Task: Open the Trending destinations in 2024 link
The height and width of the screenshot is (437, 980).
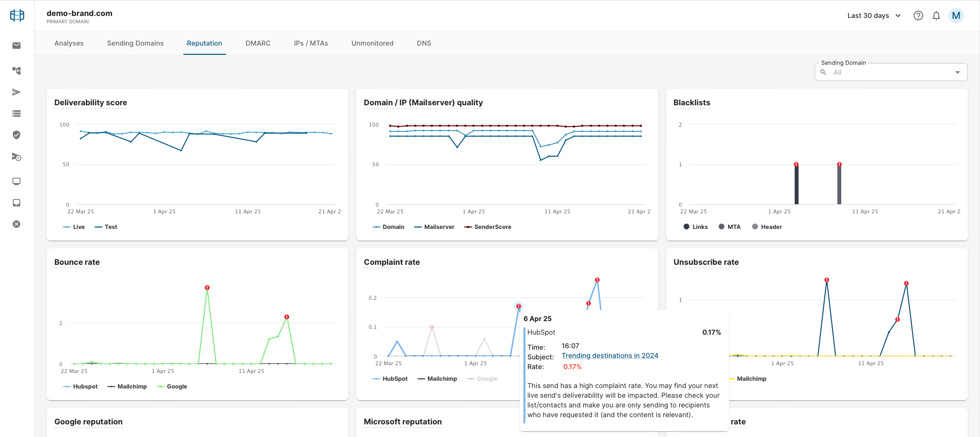Action: [610, 356]
